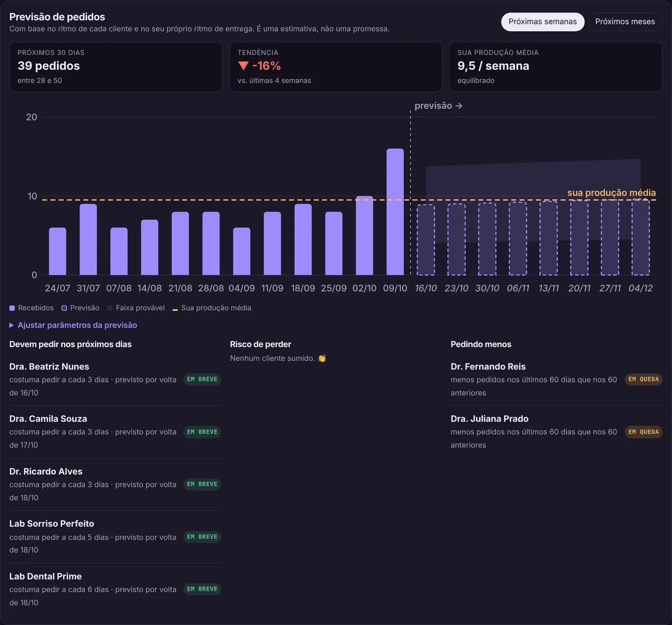Click EM QUEDA badge for Juliana Prado
The image size is (672, 625).
click(x=643, y=432)
